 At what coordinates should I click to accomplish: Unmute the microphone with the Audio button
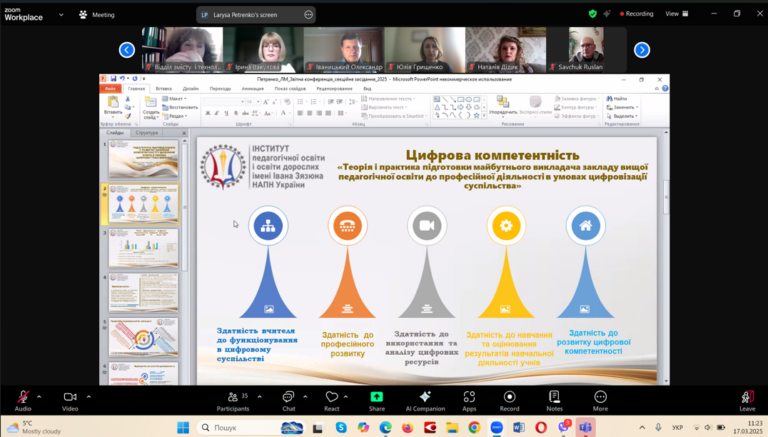tap(22, 397)
